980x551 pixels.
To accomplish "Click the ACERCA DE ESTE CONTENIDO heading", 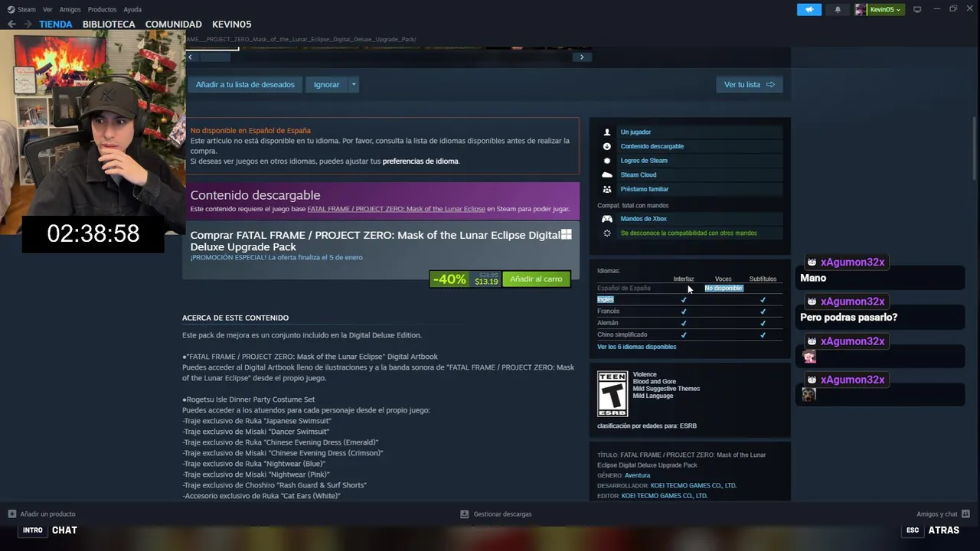I will (x=235, y=318).
